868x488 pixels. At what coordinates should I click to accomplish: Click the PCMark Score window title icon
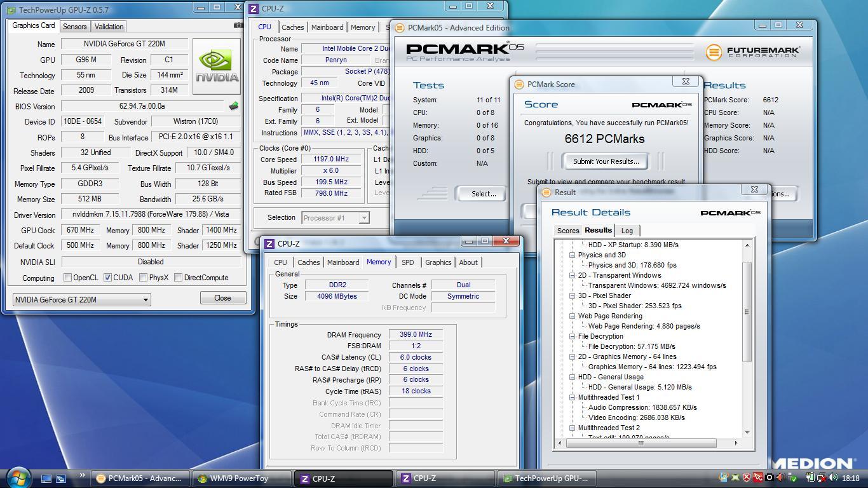point(519,84)
